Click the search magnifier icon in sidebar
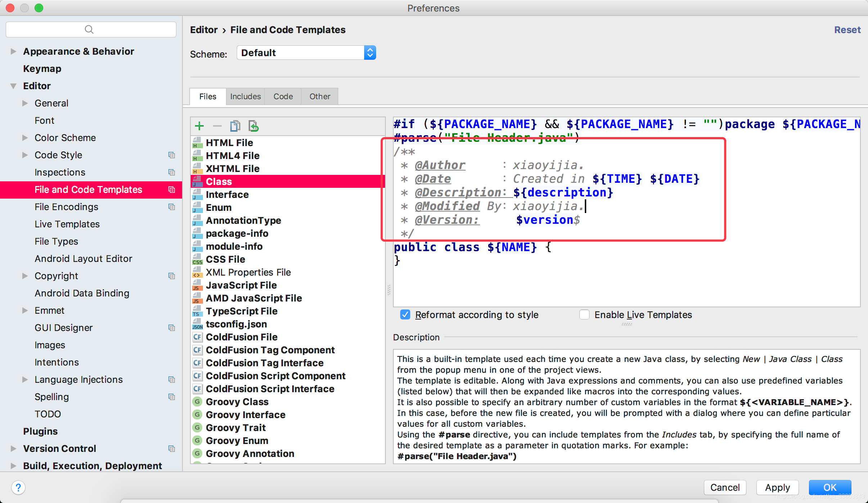This screenshot has width=868, height=503. 89,30
